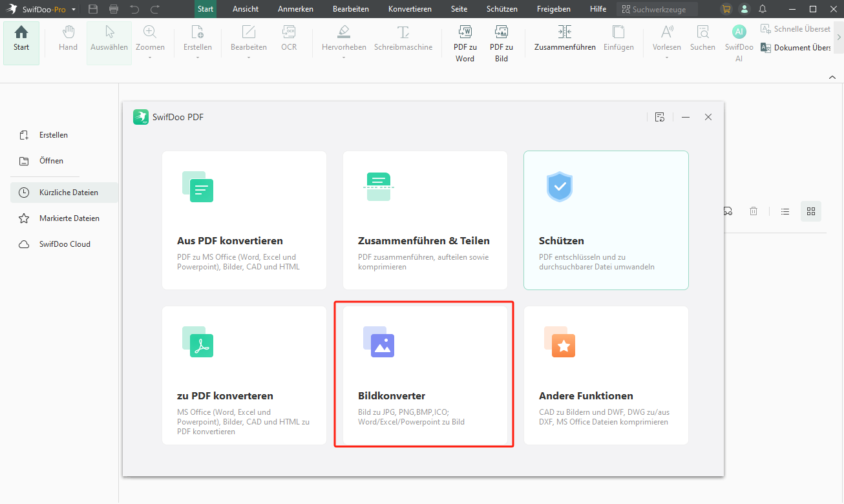
Task: Redo using the title bar arrow
Action: tap(155, 9)
